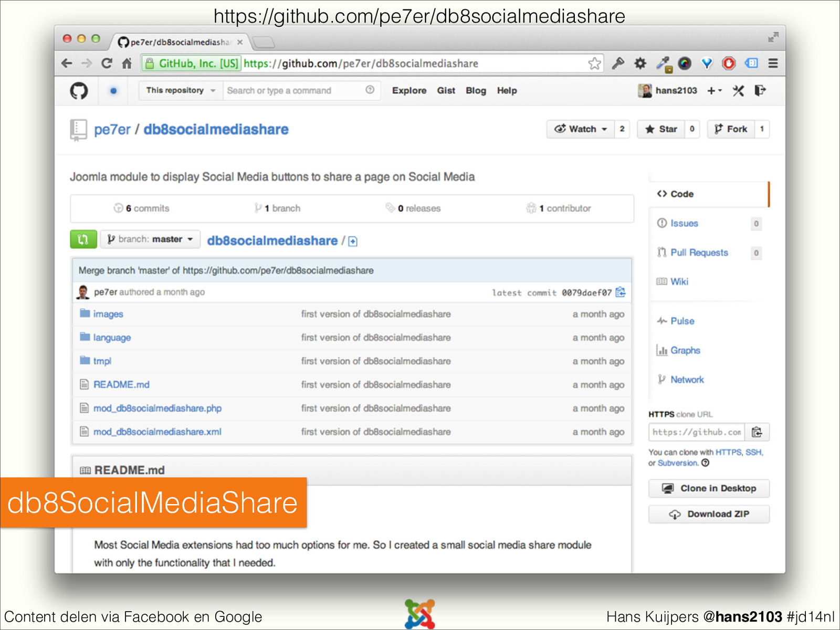
Task: Open mod_db8socialmediashare.php file
Action: (157, 408)
